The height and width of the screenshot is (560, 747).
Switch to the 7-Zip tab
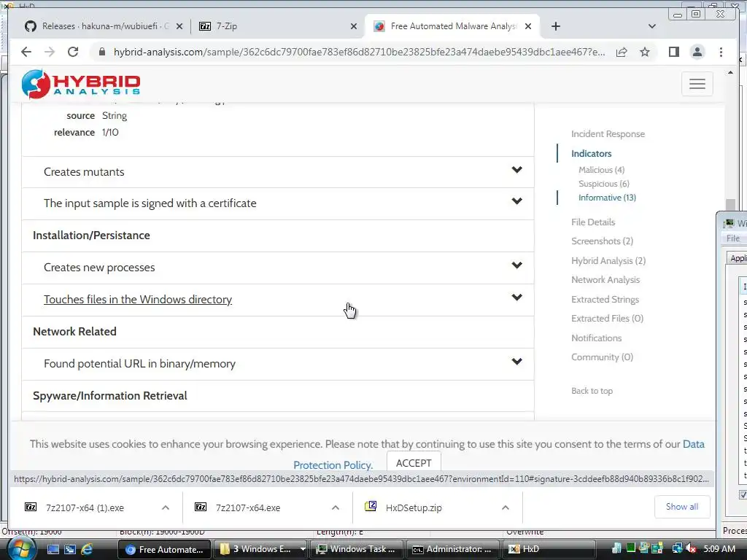pos(276,26)
